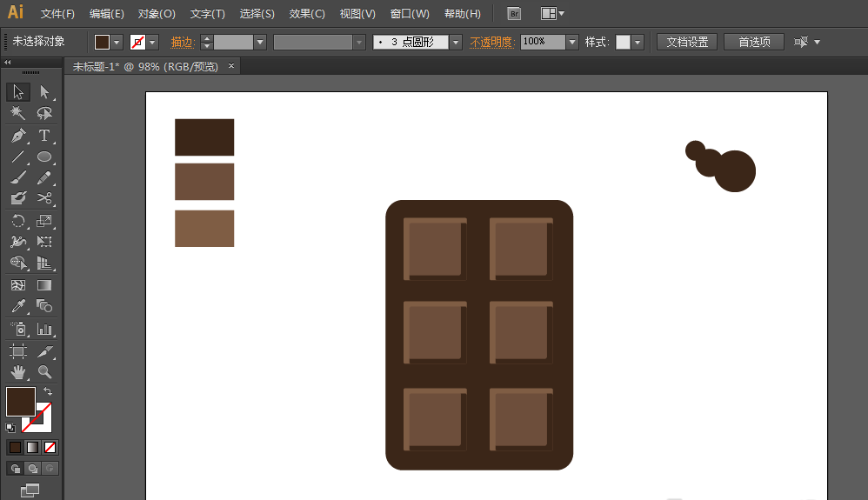868x500 pixels.
Task: Enable Draw Normal mode
Action: click(x=16, y=469)
